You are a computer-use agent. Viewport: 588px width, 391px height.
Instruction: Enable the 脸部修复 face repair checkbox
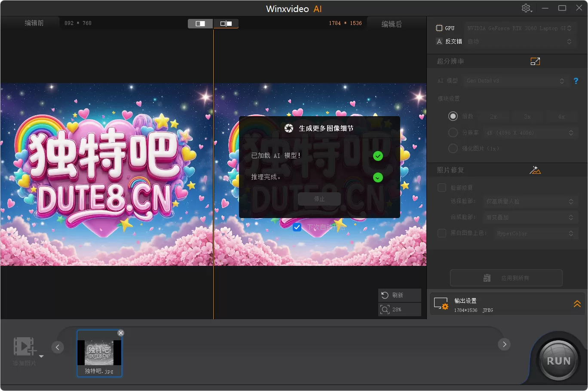click(441, 187)
